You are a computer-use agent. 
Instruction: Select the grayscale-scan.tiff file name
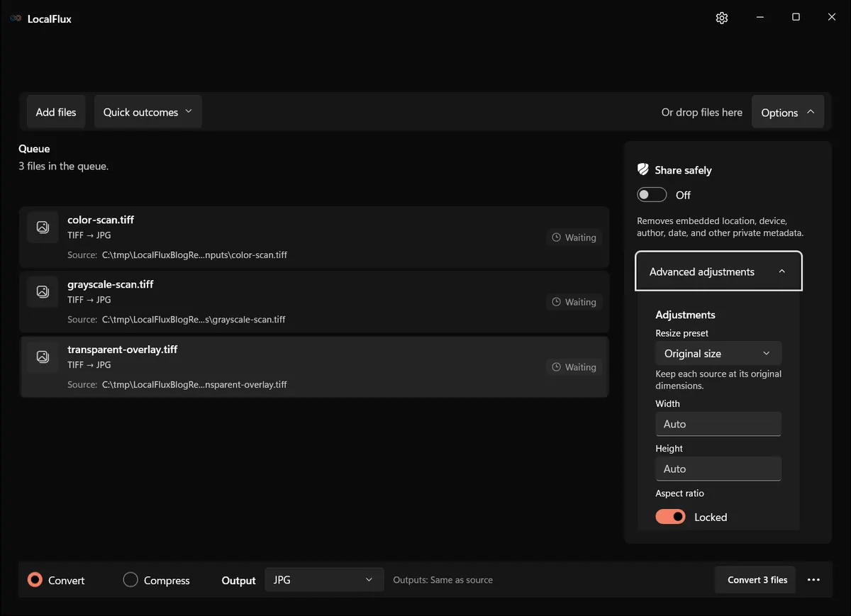111,284
